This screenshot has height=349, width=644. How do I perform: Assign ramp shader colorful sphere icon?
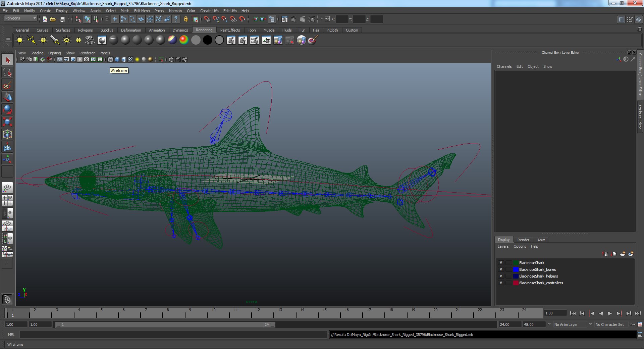pyautogui.click(x=184, y=40)
